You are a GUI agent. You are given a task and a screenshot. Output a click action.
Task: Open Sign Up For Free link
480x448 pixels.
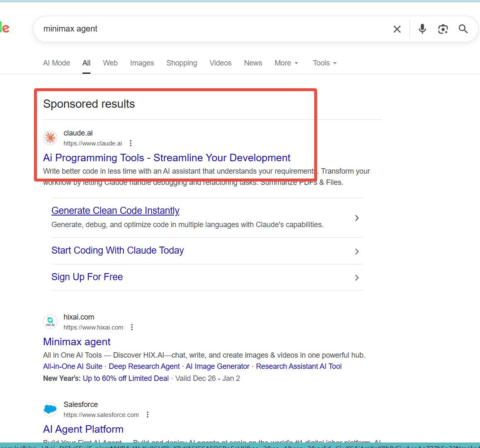click(x=87, y=277)
